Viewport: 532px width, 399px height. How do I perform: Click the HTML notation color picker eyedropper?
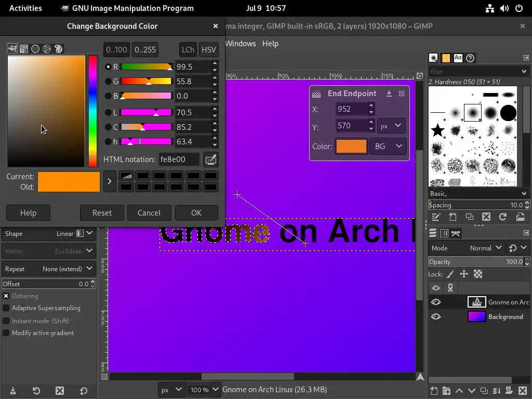pyautogui.click(x=210, y=159)
